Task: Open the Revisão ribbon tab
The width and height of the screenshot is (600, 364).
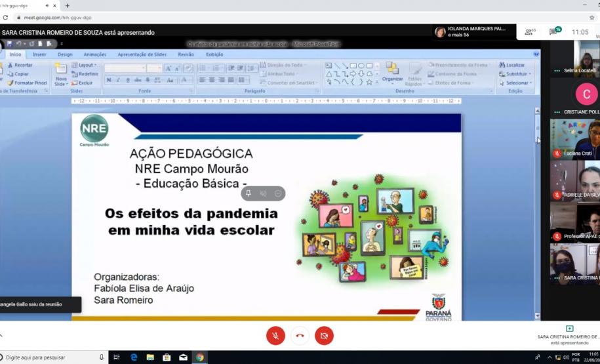Action: tap(186, 54)
